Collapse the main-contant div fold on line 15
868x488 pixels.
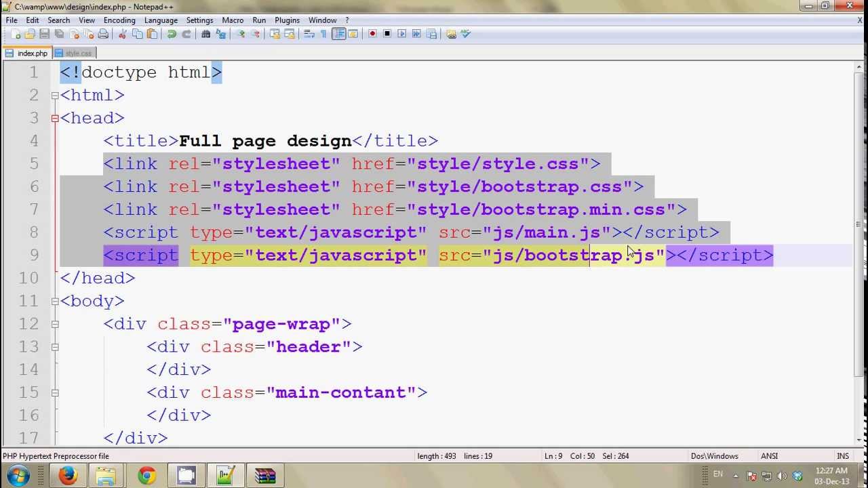coord(55,392)
